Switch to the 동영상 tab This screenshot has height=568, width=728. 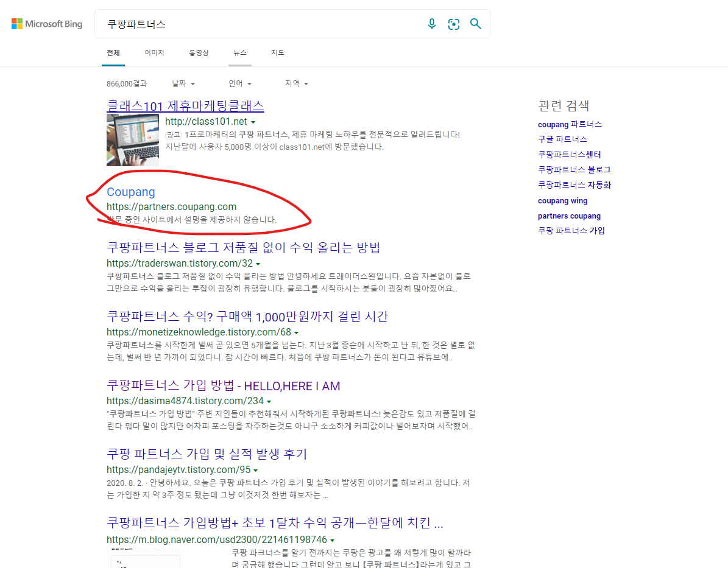point(199,53)
